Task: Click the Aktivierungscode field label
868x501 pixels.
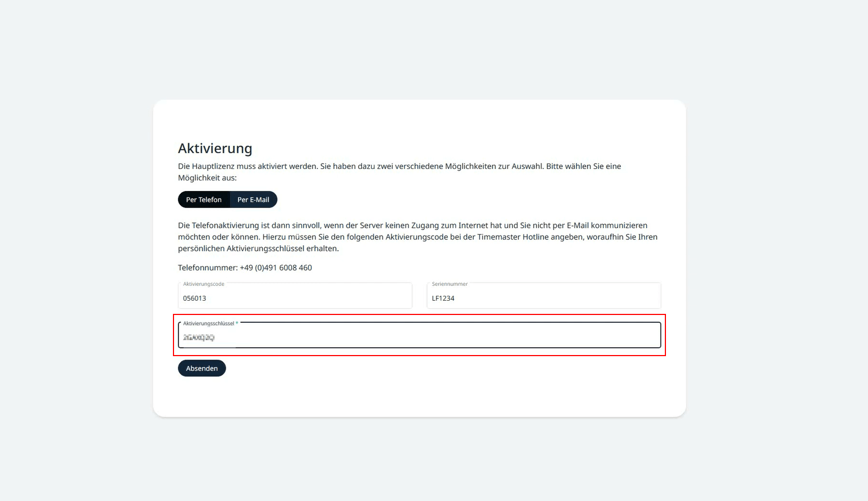Action: point(203,284)
